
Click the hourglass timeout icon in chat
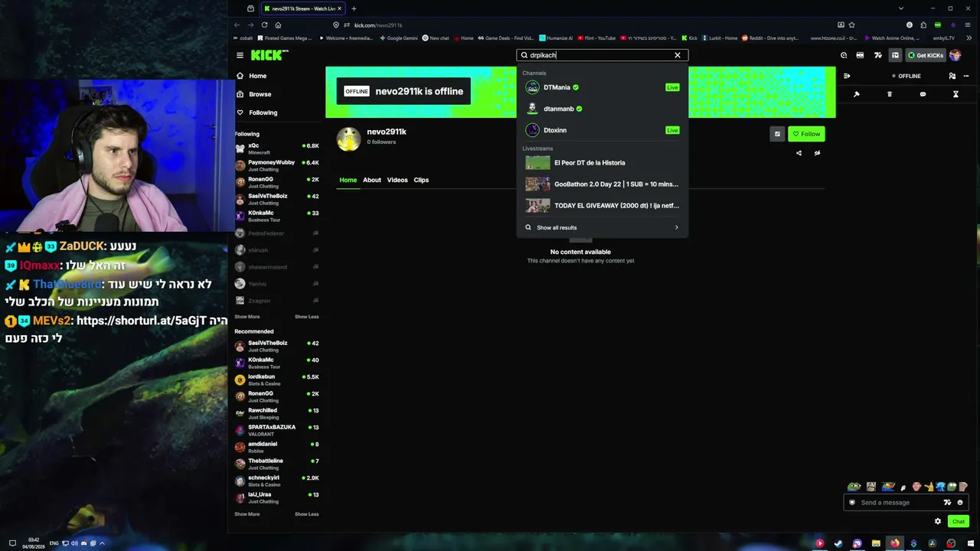(x=955, y=94)
